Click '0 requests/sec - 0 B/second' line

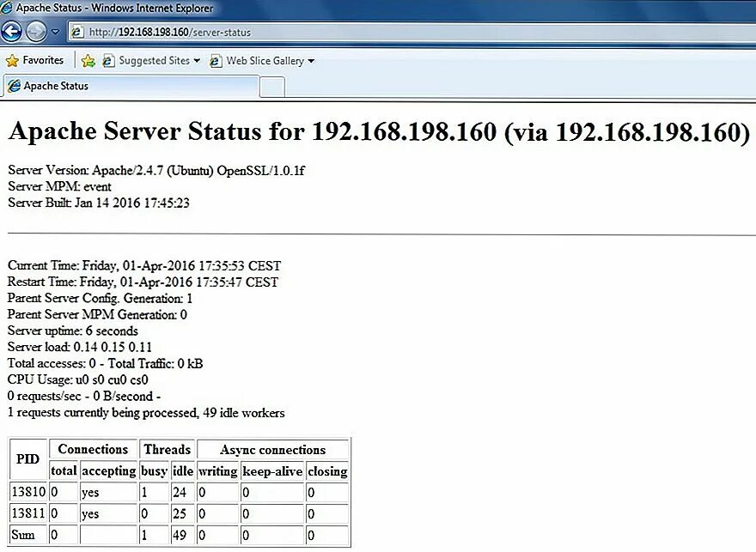click(x=84, y=396)
